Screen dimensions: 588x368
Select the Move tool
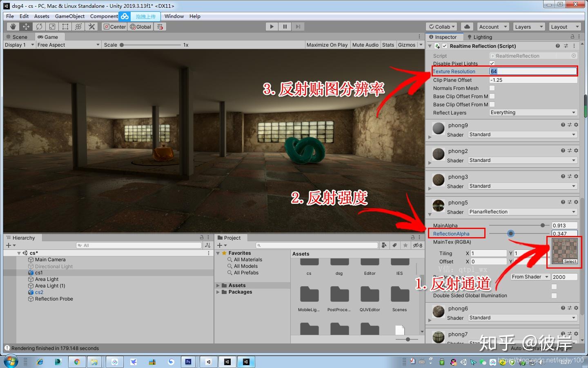26,26
